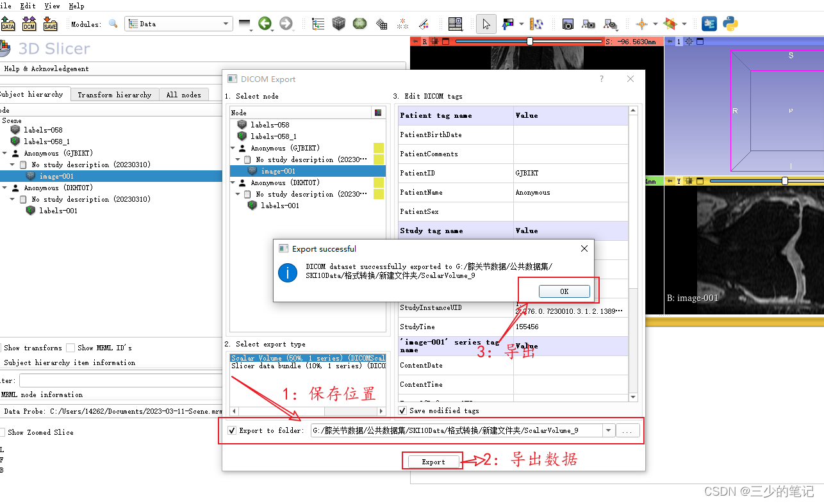Toggle the Show Zoomed Slice checkbox
Image resolution: width=824 pixels, height=504 pixels.
click(x=2, y=432)
